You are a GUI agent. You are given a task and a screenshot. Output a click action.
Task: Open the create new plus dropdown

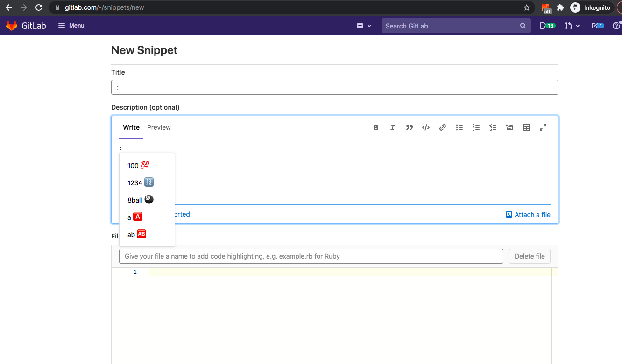point(364,26)
